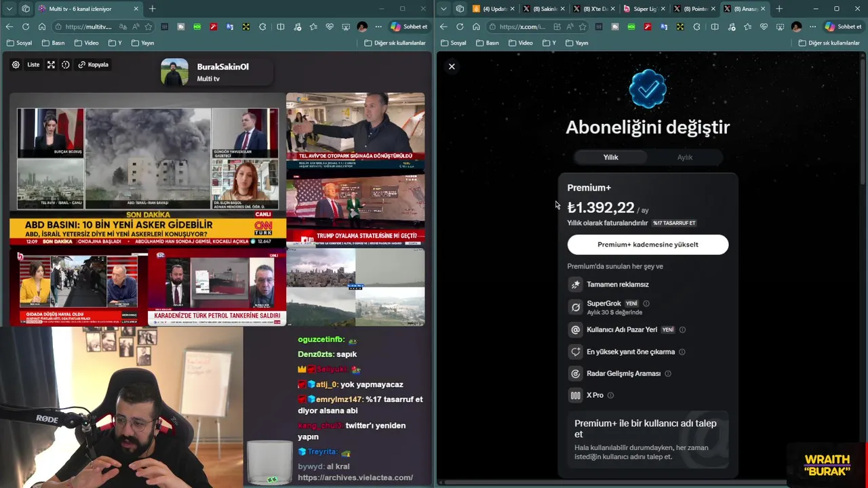The height and width of the screenshot is (488, 868).
Task: Click the %17 TASARRUF ET badge
Action: pyautogui.click(x=674, y=223)
